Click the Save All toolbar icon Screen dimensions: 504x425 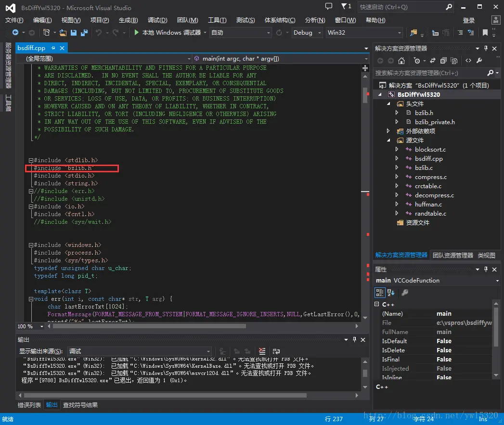pos(84,33)
